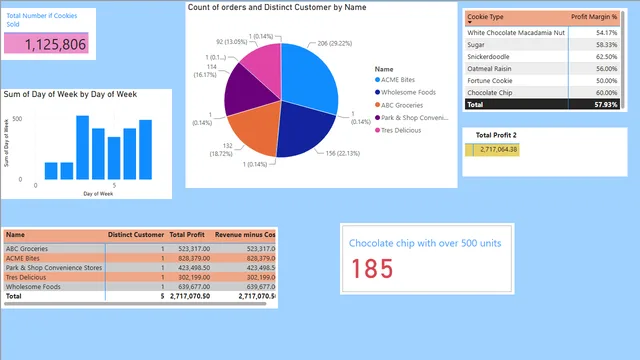Click the 92 (13.05%) pie label
This screenshot has height=360, width=640.
tap(231, 42)
